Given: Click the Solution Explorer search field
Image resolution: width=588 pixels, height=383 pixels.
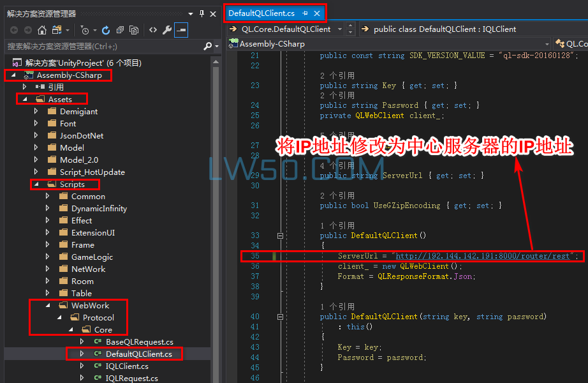Looking at the screenshot, I should [104, 46].
